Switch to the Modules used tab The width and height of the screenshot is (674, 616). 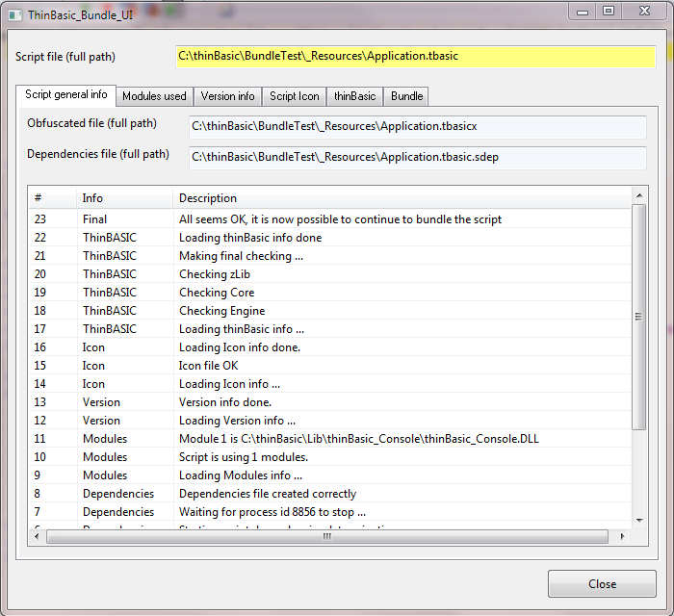tap(154, 96)
